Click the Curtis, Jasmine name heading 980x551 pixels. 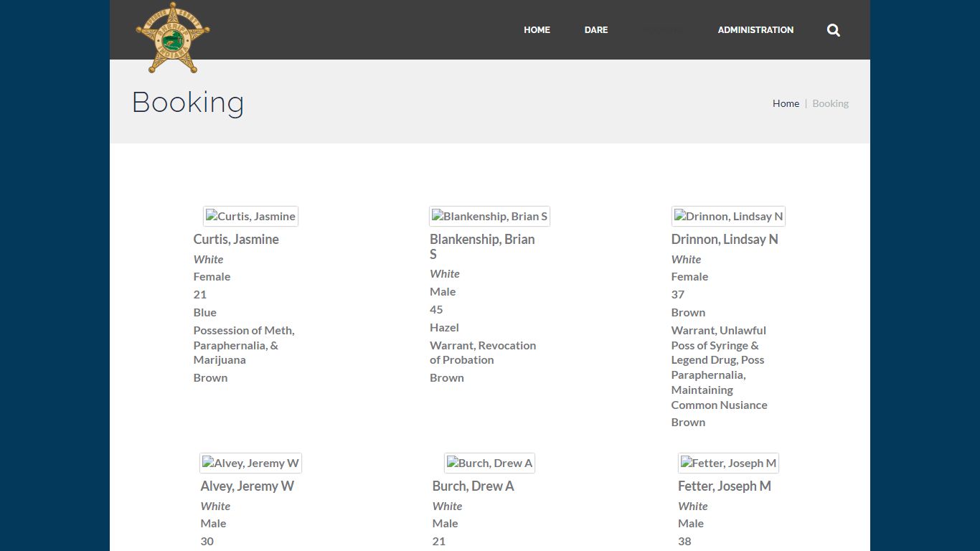coord(236,240)
